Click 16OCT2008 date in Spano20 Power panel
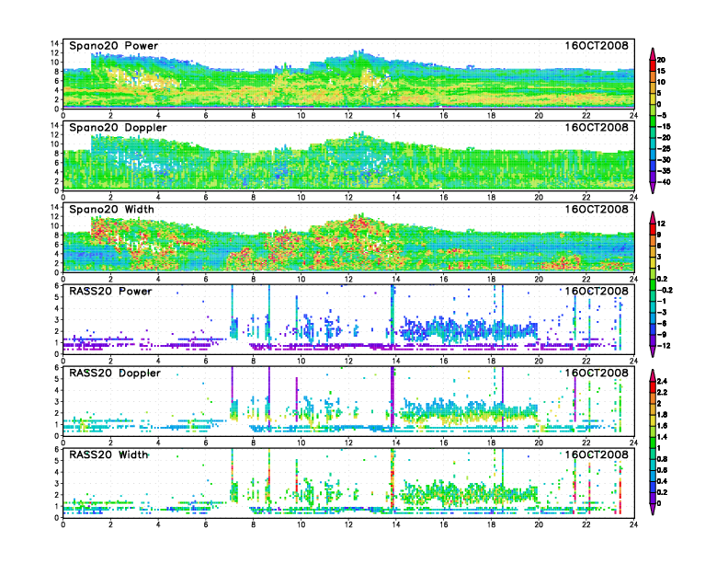 tap(597, 45)
